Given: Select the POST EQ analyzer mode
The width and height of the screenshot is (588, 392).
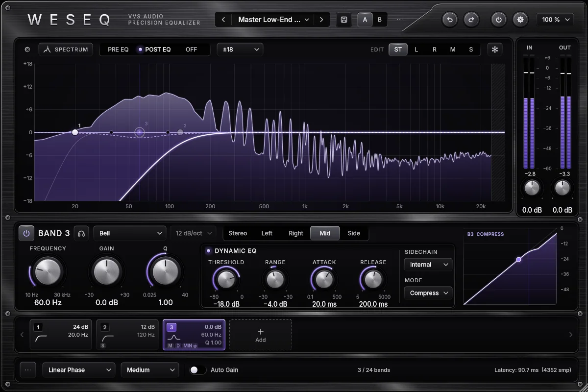Looking at the screenshot, I should (154, 49).
